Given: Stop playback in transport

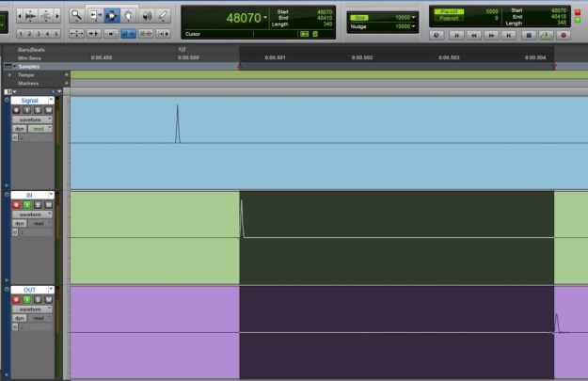Looking at the screenshot, I should click(529, 35).
